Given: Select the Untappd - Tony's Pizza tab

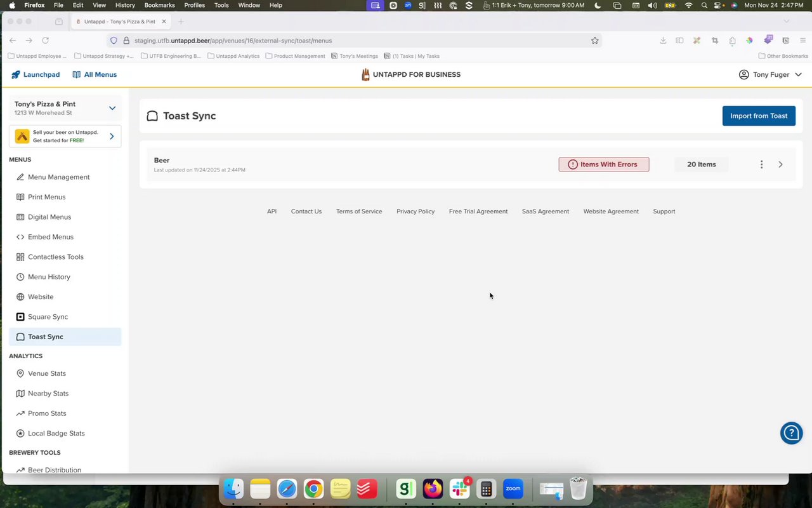Looking at the screenshot, I should pyautogui.click(x=120, y=22).
